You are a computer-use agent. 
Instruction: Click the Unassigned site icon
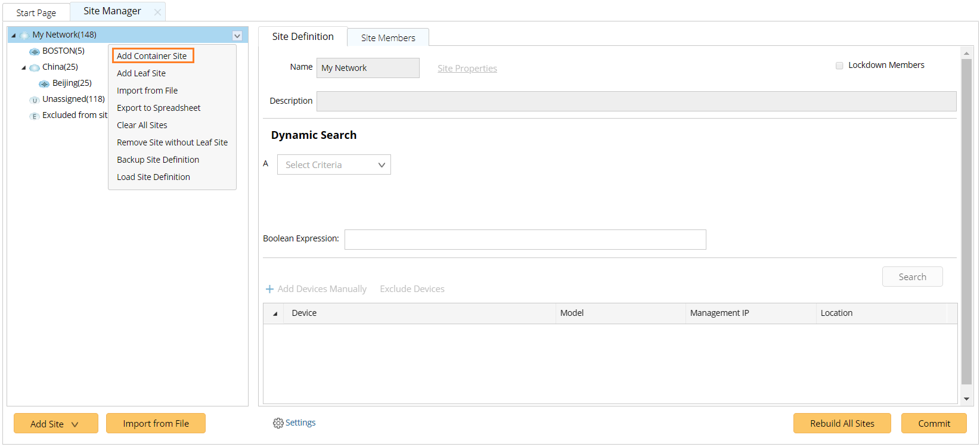[35, 100]
